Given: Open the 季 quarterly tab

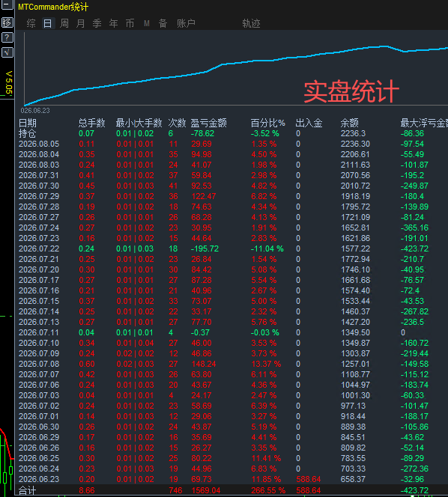Looking at the screenshot, I should [x=97, y=23].
